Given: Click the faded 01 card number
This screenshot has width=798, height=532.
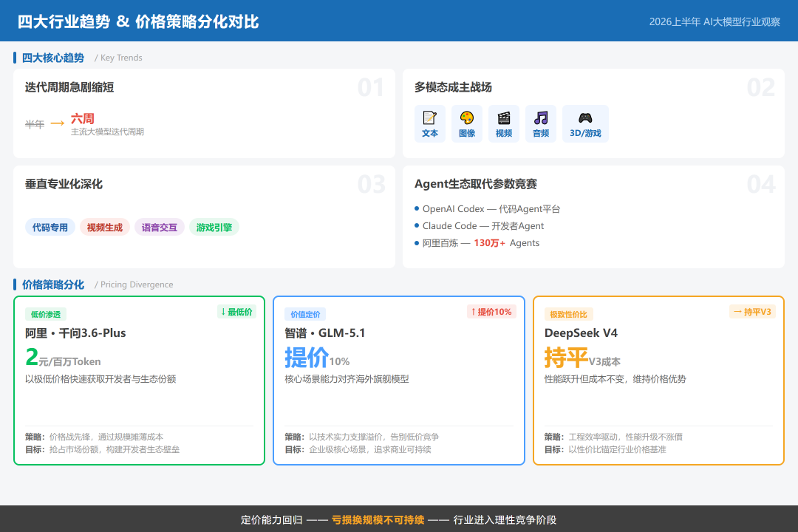Looking at the screenshot, I should coord(371,88).
